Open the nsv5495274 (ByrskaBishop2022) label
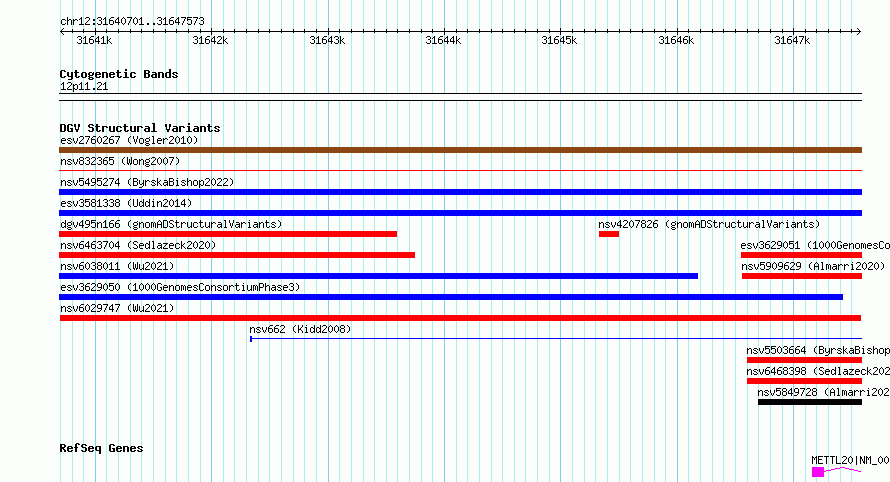 coord(147,182)
